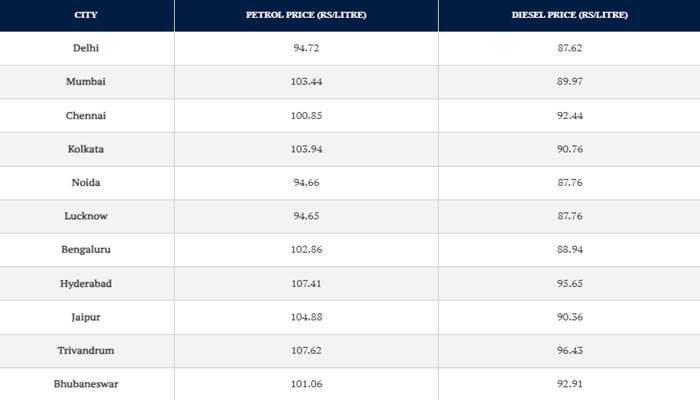Viewport: 700px width, 400px height.
Task: Click the CITY column header
Action: pyautogui.click(x=86, y=15)
